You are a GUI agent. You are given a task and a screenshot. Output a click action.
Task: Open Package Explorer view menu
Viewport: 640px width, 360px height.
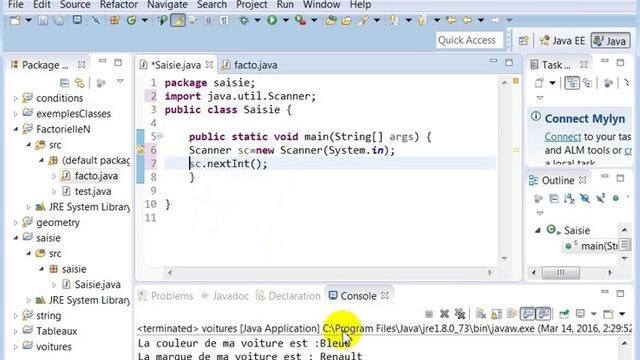click(x=120, y=82)
